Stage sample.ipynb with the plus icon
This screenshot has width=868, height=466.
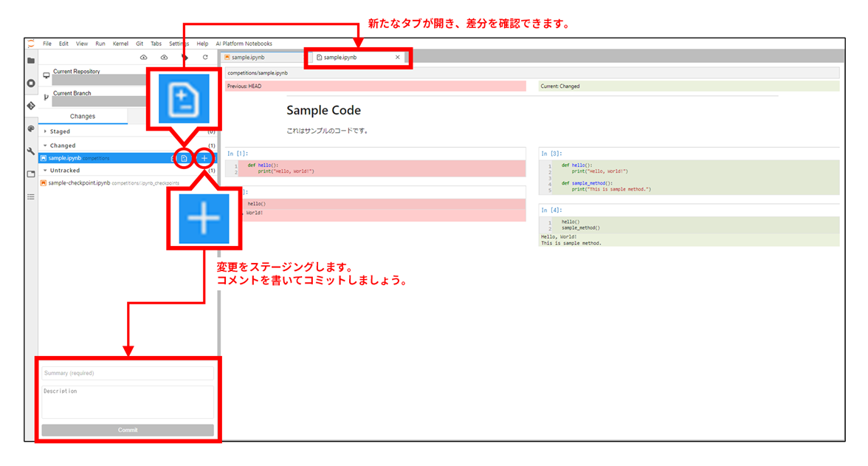pos(204,158)
